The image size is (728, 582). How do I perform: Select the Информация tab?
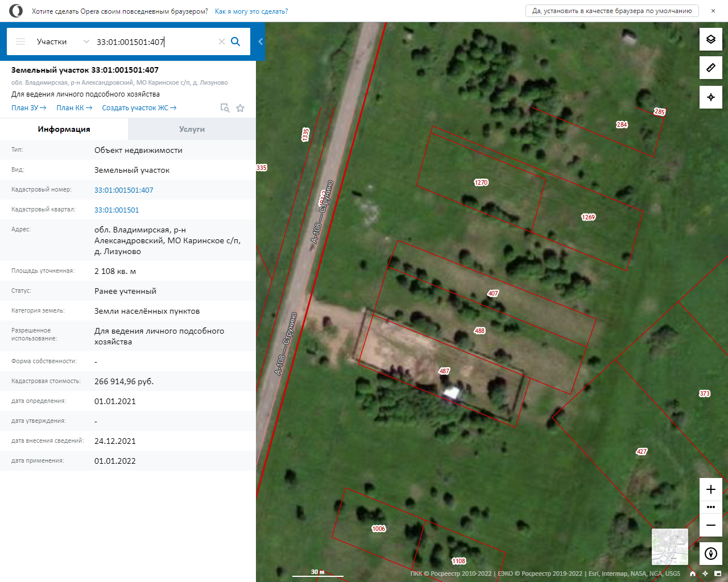64,129
